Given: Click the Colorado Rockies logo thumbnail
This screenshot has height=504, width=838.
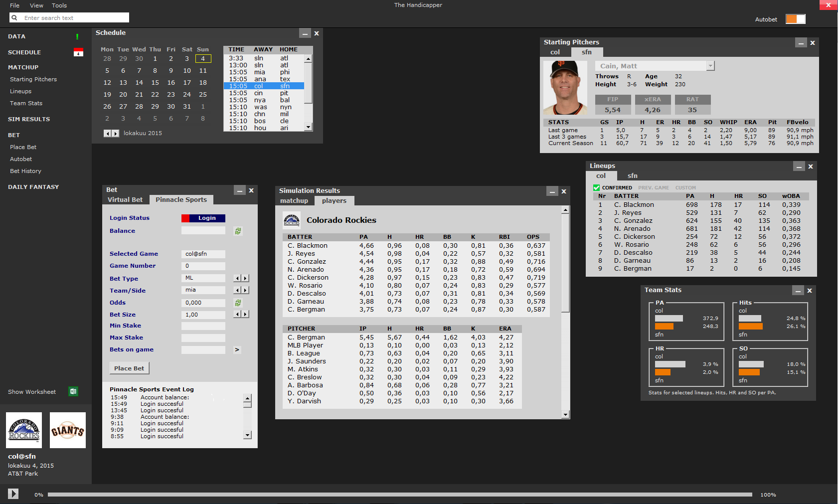Looking at the screenshot, I should (24, 430).
